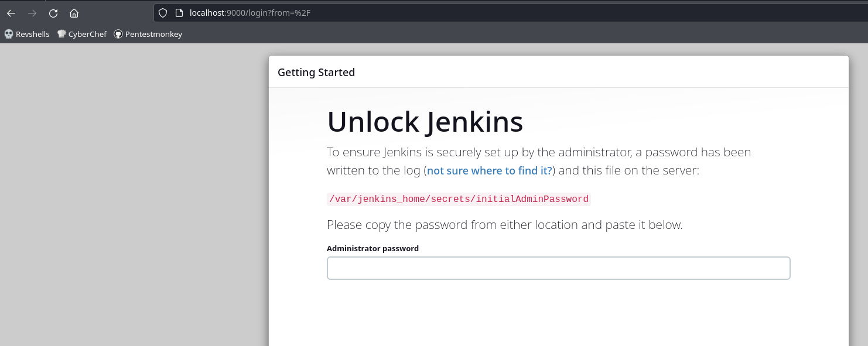
Task: Open the Revshells bookmark label
Action: (33, 34)
